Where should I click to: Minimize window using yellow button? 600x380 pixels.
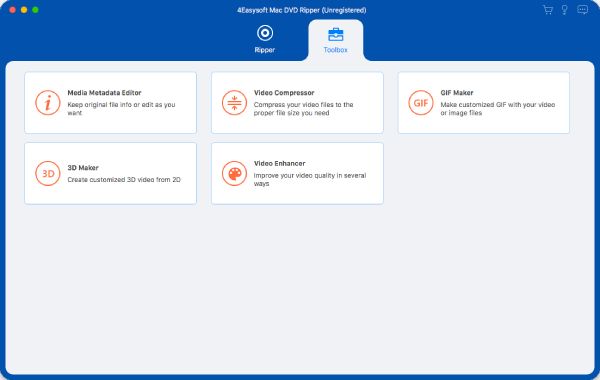point(24,10)
